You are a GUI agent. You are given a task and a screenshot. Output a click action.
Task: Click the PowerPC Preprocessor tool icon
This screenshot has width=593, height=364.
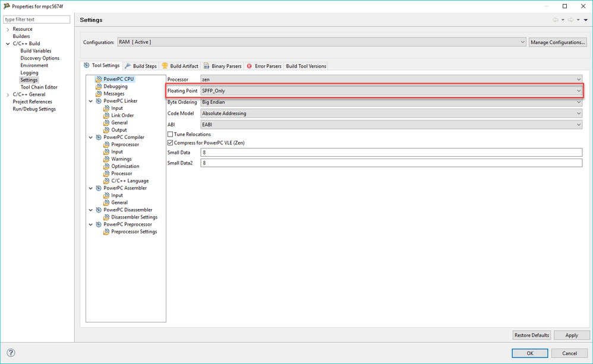pyautogui.click(x=99, y=224)
